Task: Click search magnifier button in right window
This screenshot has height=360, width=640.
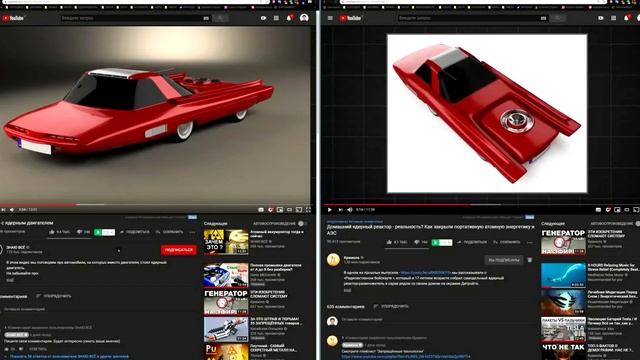Action: [558, 18]
